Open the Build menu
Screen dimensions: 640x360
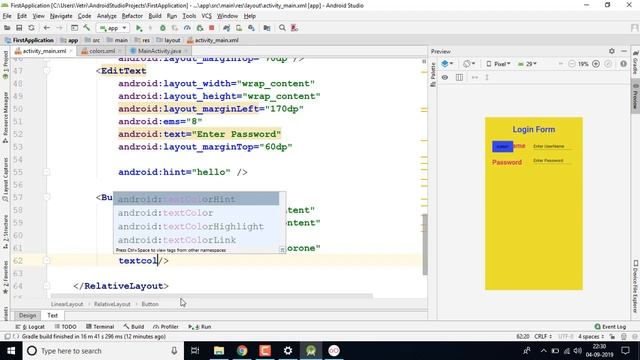click(155, 16)
